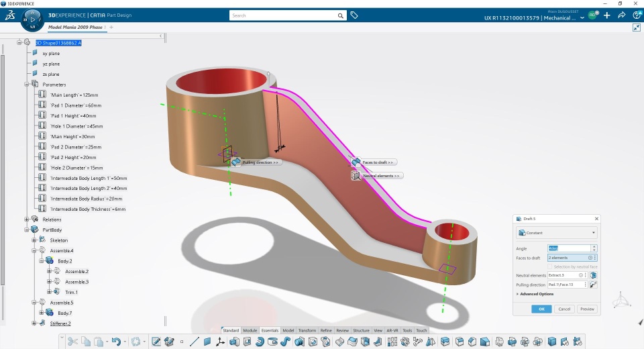Select the Plane tool
The height and width of the screenshot is (349, 644).
pyautogui.click(x=207, y=342)
